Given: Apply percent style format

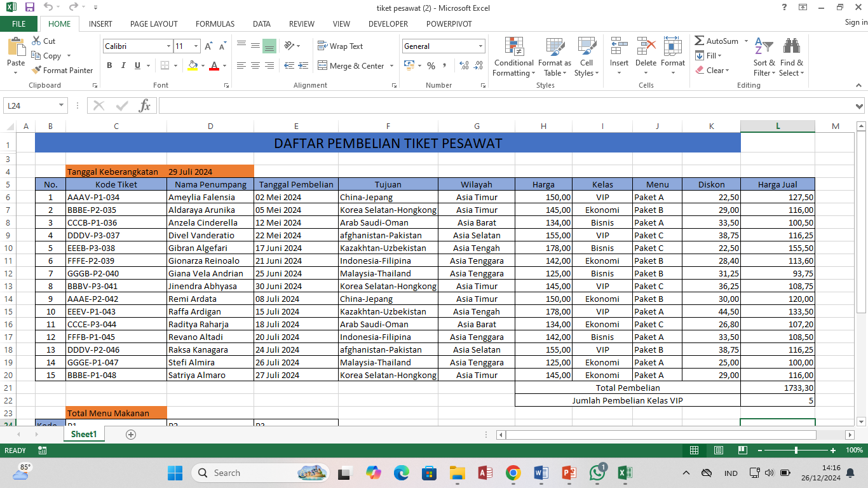Looking at the screenshot, I should click(431, 65).
